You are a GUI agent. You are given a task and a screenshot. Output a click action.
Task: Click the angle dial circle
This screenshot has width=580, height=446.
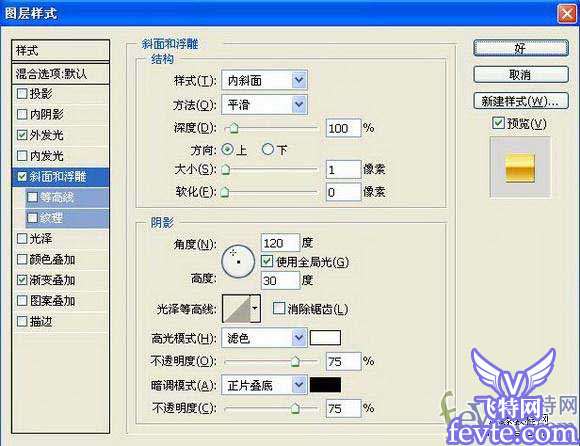[x=238, y=261]
